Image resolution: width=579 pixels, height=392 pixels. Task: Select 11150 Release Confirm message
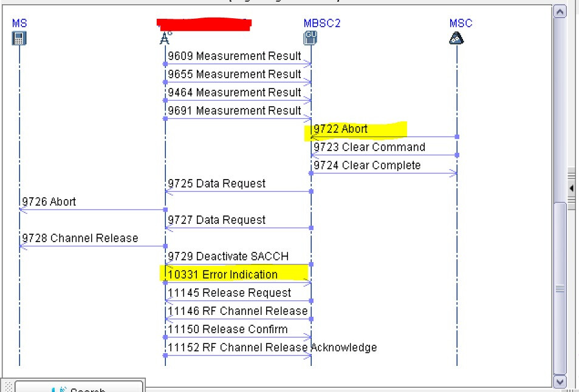(228, 329)
